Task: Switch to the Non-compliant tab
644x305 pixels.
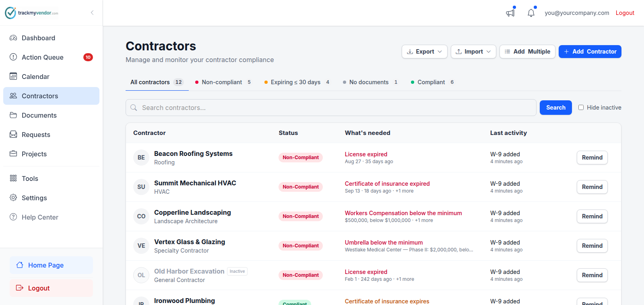Action: [x=223, y=82]
